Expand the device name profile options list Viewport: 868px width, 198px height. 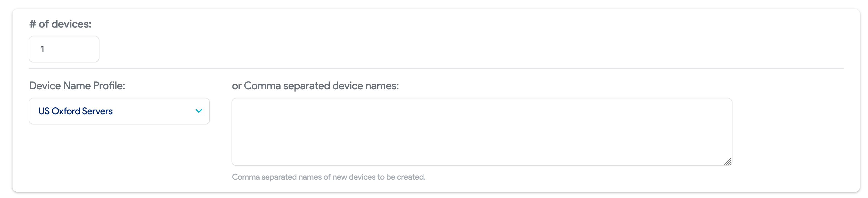click(119, 111)
